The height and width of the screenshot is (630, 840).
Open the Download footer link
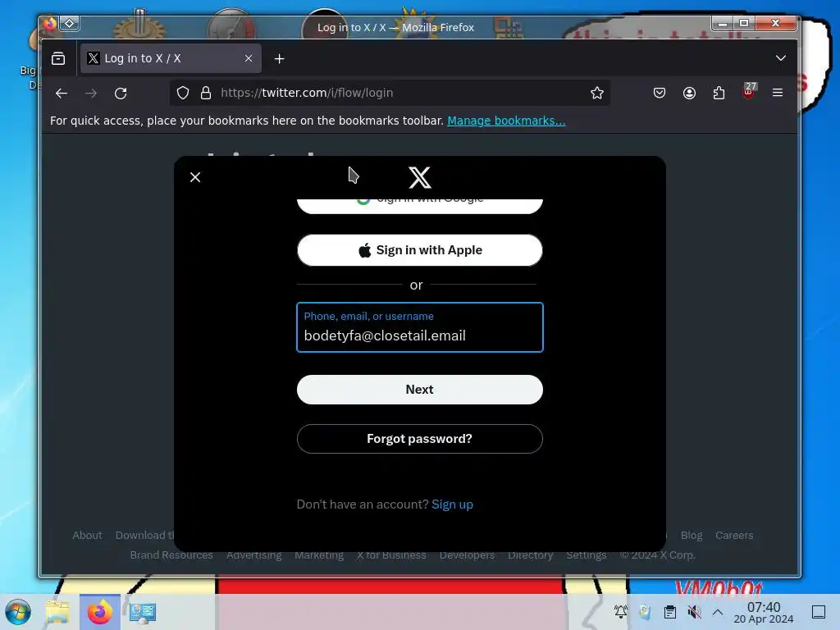[x=144, y=535]
